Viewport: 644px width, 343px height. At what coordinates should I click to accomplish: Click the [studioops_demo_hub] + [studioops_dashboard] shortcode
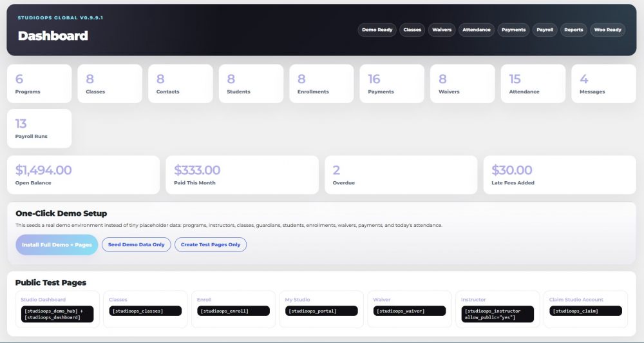tap(57, 314)
